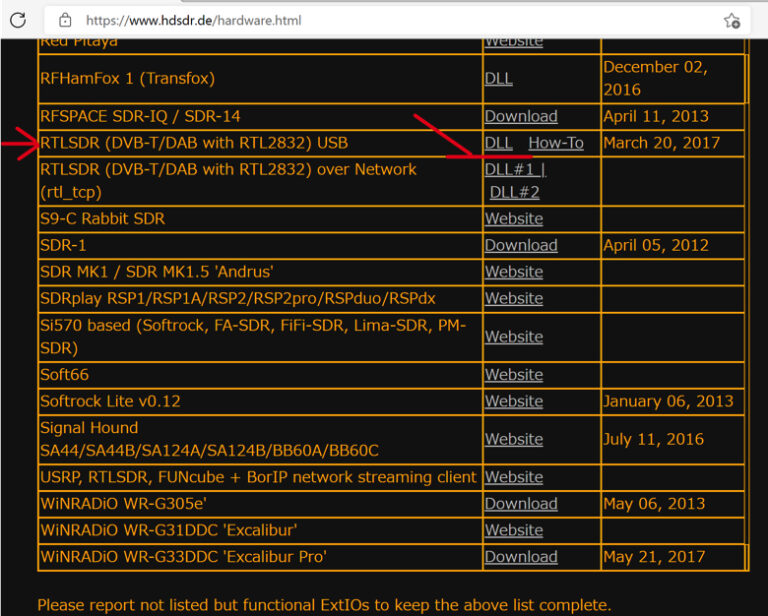Image resolution: width=768 pixels, height=616 pixels.
Task: Visit the Soft66 website link
Action: pyautogui.click(x=513, y=375)
